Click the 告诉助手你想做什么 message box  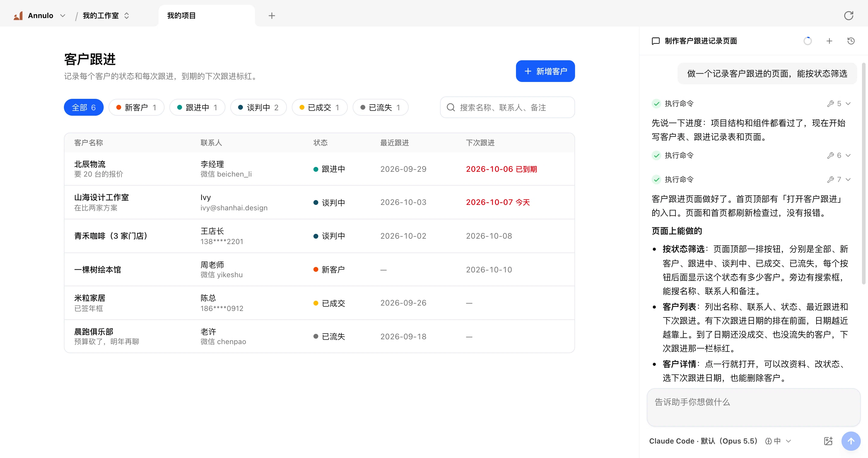pos(753,407)
